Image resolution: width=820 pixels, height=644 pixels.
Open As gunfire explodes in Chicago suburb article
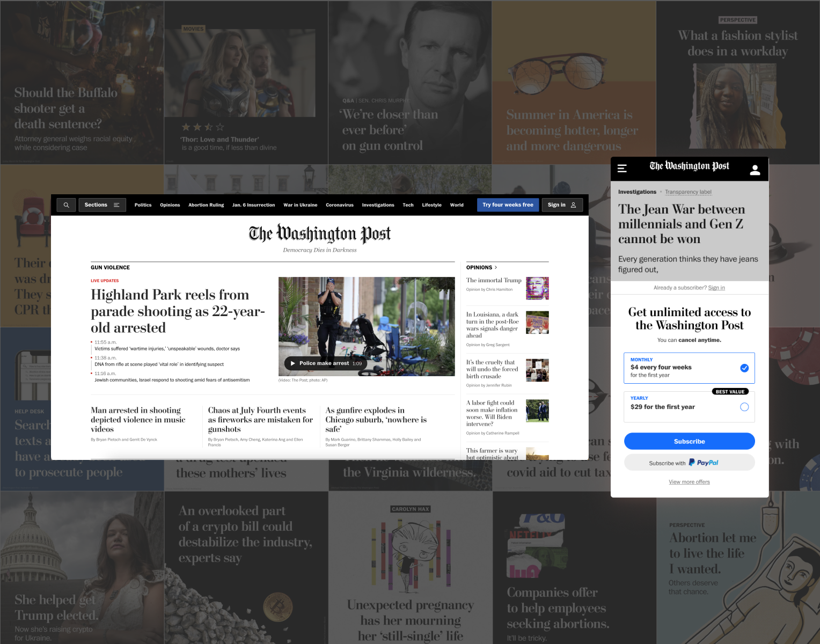(376, 420)
